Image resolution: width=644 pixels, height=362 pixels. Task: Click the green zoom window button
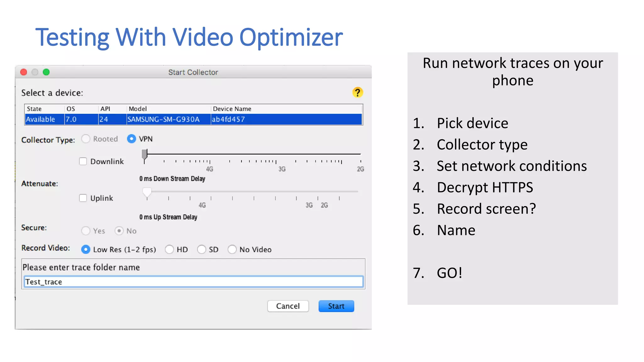click(46, 72)
